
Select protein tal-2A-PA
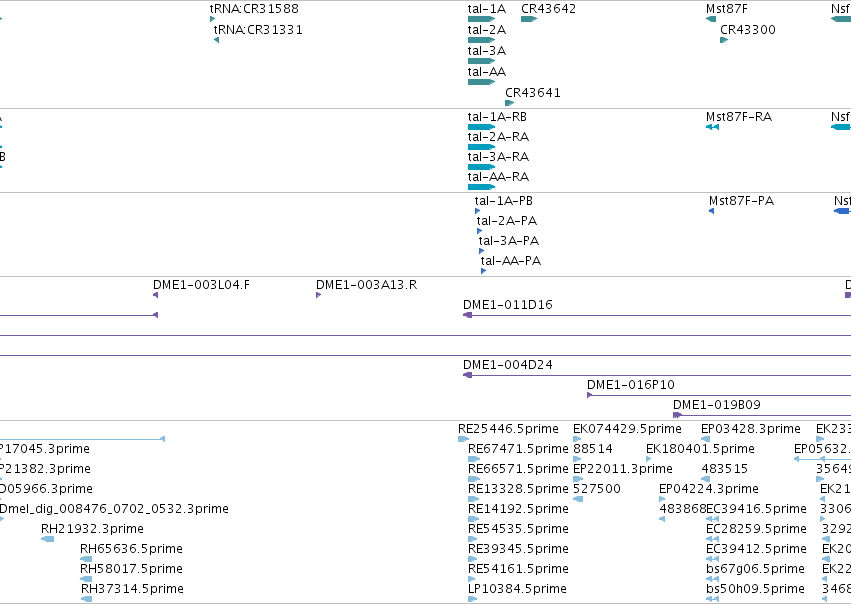click(479, 231)
